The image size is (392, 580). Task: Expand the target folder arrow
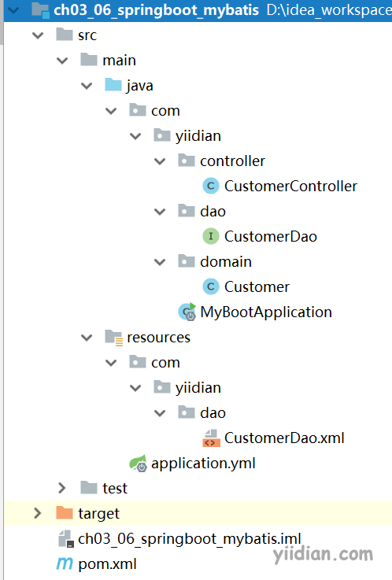[x=37, y=513]
